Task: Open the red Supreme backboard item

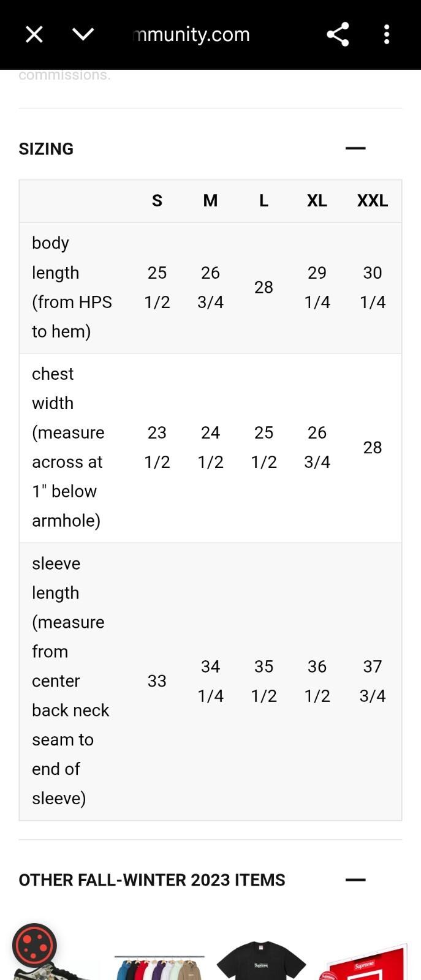Action: 364,962
